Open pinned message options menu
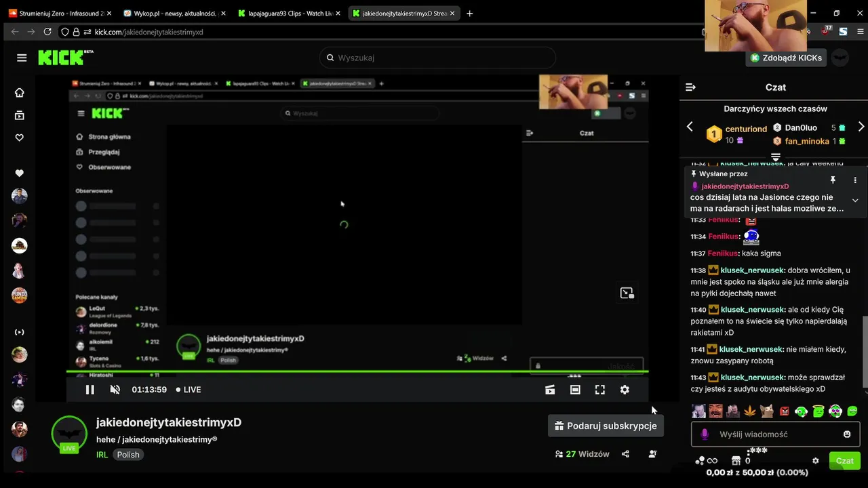 point(855,180)
